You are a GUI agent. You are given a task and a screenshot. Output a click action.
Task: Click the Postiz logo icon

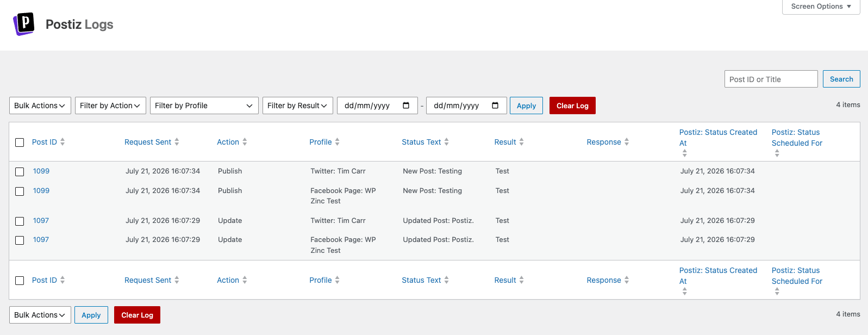pos(24,24)
